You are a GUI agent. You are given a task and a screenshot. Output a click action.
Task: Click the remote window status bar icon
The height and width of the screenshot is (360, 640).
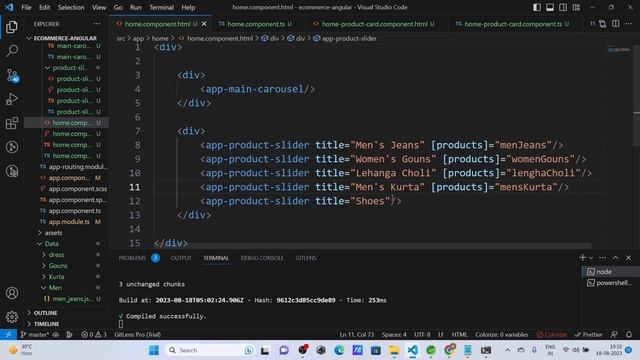point(8,334)
